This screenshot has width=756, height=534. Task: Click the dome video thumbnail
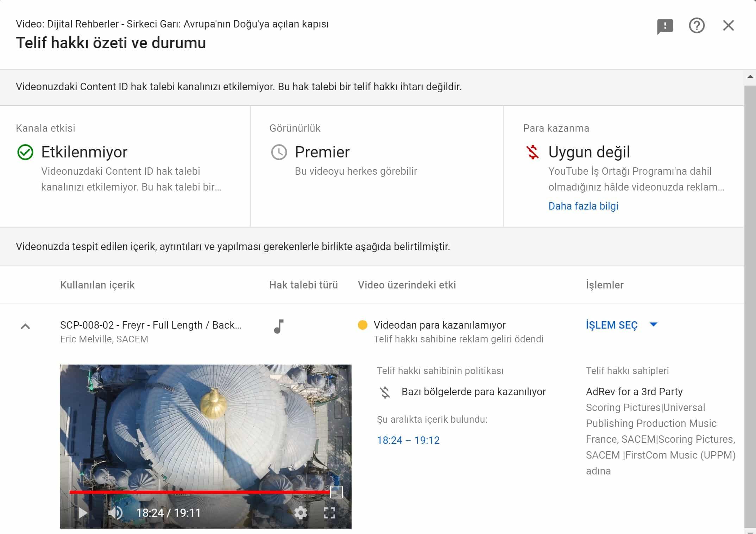tap(206, 423)
